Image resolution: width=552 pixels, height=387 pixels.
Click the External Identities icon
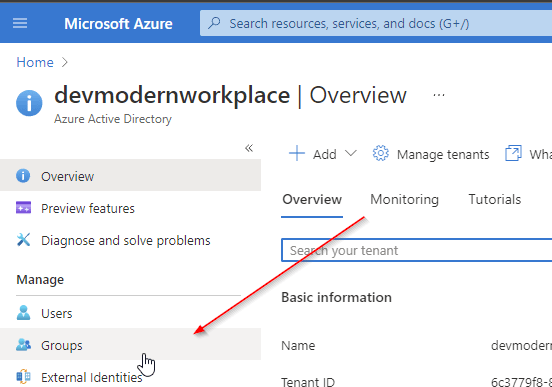pyautogui.click(x=23, y=376)
